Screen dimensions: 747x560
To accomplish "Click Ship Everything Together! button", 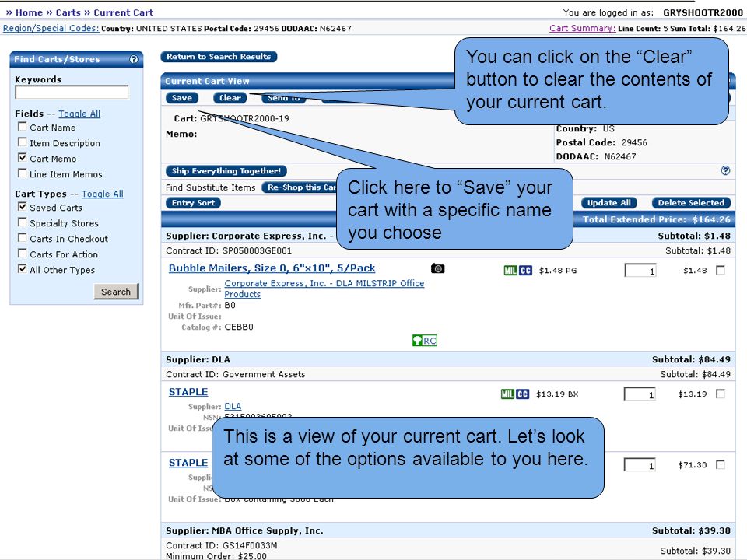I will (226, 171).
